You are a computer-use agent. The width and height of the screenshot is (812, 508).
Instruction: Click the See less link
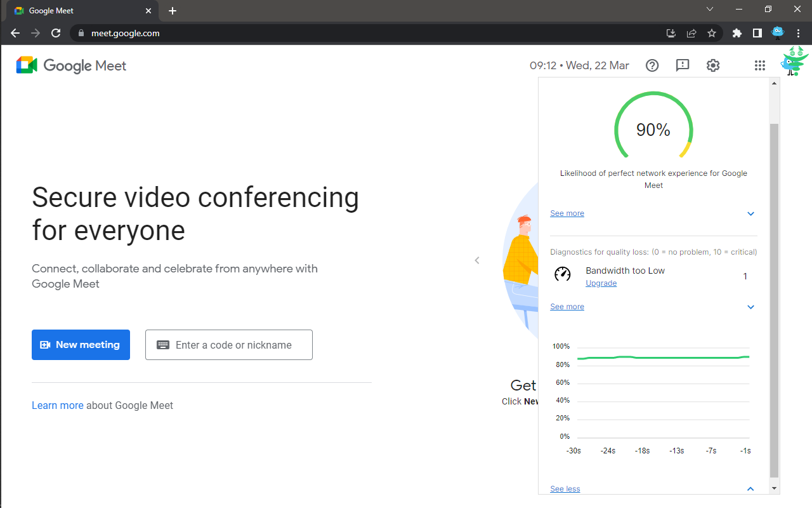(x=565, y=489)
